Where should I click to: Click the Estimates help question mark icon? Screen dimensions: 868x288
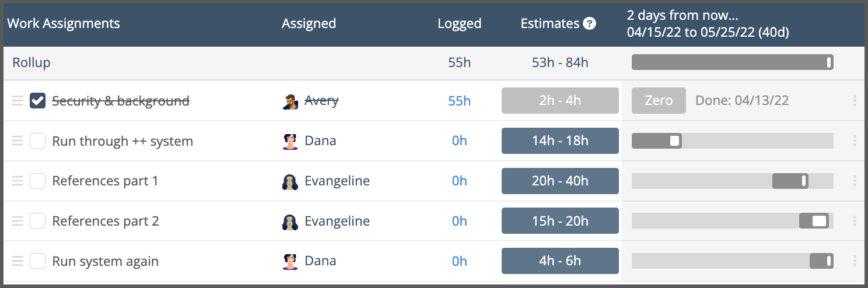pyautogui.click(x=589, y=24)
